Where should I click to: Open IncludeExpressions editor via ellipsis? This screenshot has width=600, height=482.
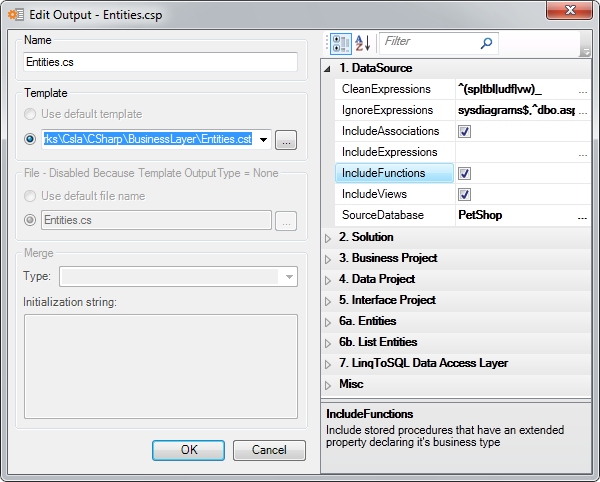point(582,153)
